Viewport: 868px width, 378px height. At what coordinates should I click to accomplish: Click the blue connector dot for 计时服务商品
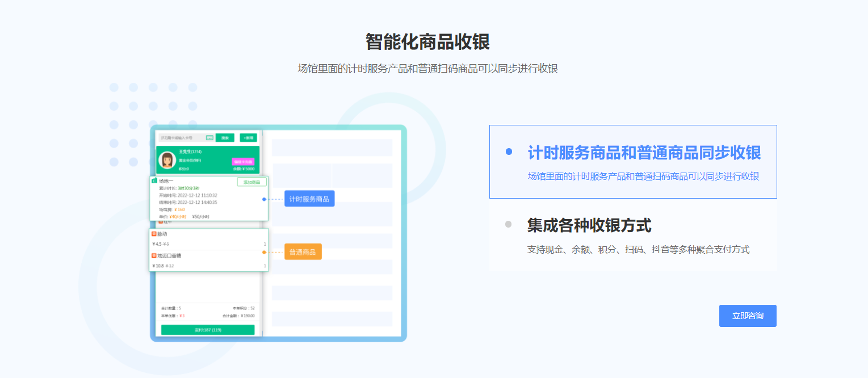264,199
